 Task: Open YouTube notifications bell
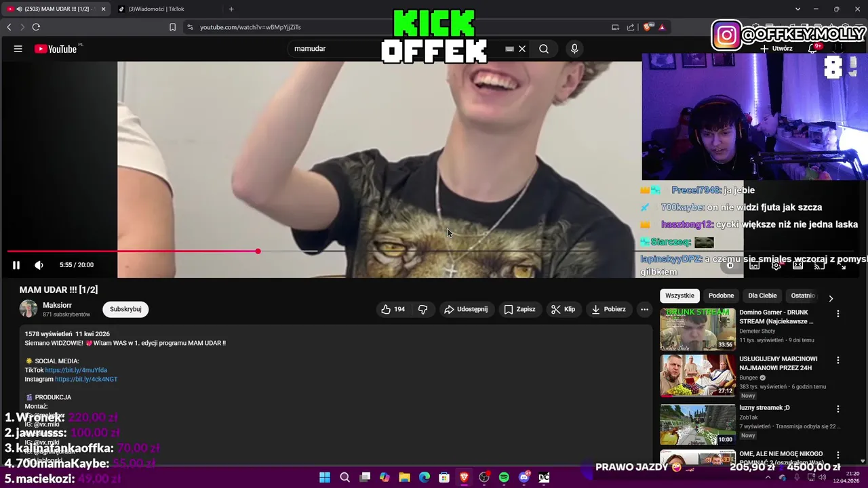(x=812, y=49)
